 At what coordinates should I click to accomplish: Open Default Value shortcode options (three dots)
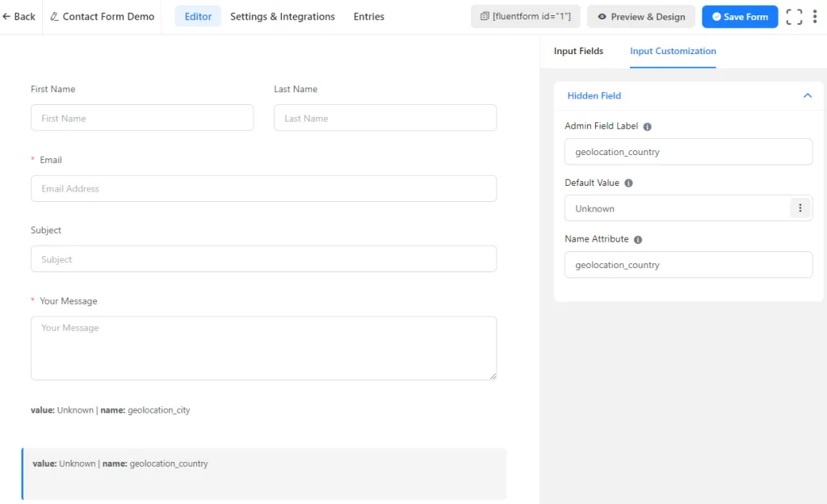[x=800, y=208]
